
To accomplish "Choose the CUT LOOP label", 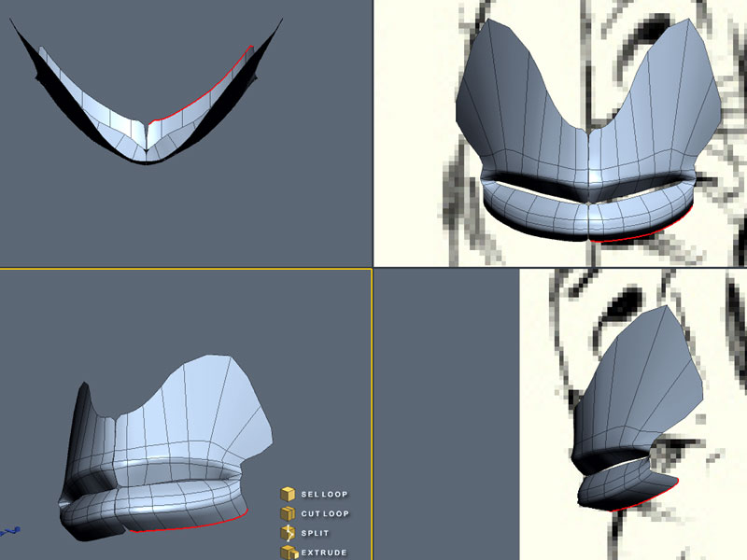I will 325,514.
